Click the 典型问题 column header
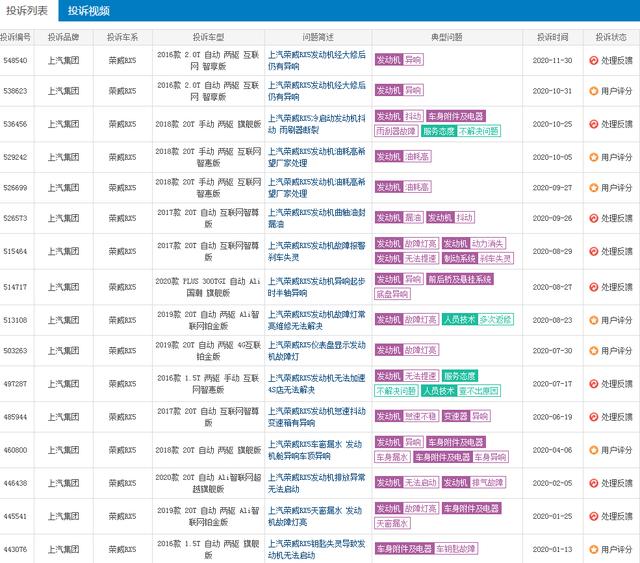 [x=447, y=37]
